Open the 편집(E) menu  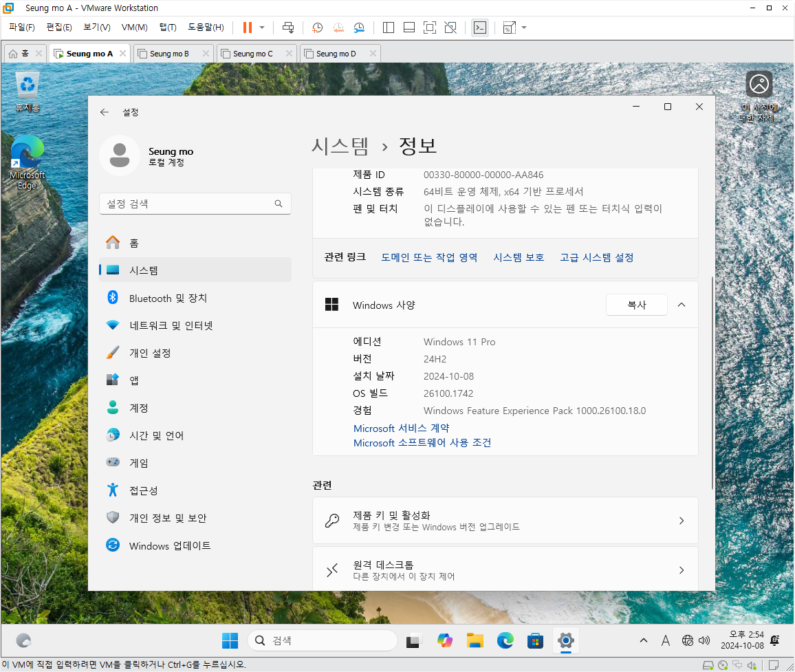[x=59, y=28]
